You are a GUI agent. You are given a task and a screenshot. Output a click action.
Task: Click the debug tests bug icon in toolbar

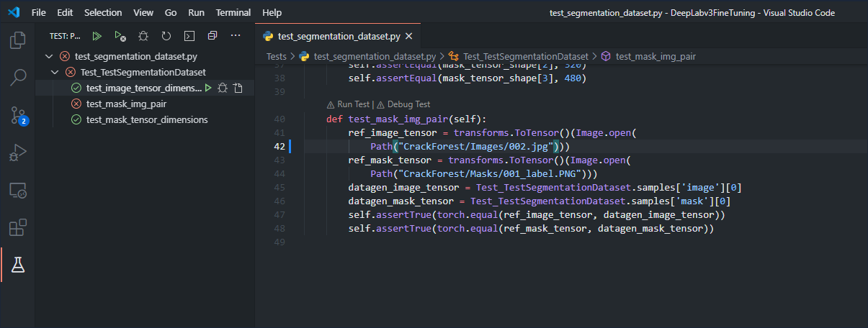point(143,35)
